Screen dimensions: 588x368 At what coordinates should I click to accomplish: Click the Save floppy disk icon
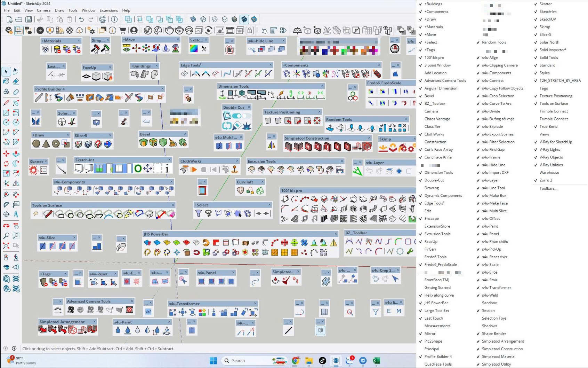click(29, 19)
